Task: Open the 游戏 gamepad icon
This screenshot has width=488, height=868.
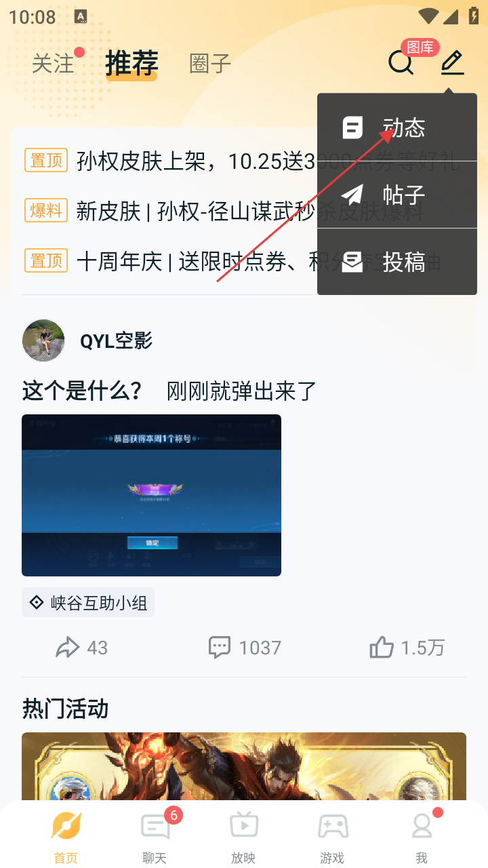Action: tap(333, 826)
